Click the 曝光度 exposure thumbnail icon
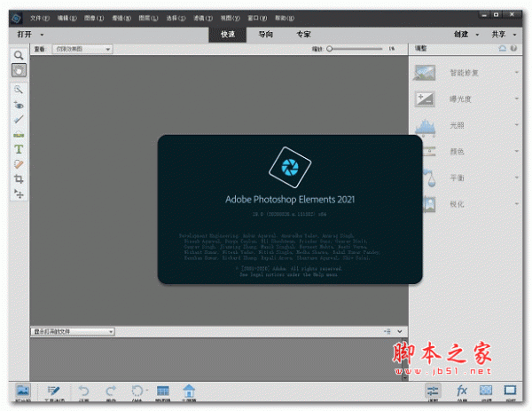 (425, 99)
